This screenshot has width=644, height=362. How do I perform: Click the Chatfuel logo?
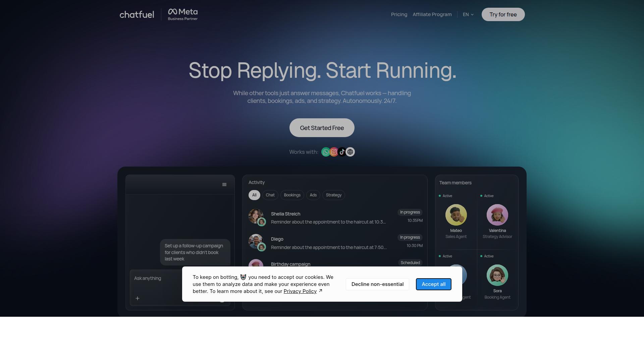point(137,14)
